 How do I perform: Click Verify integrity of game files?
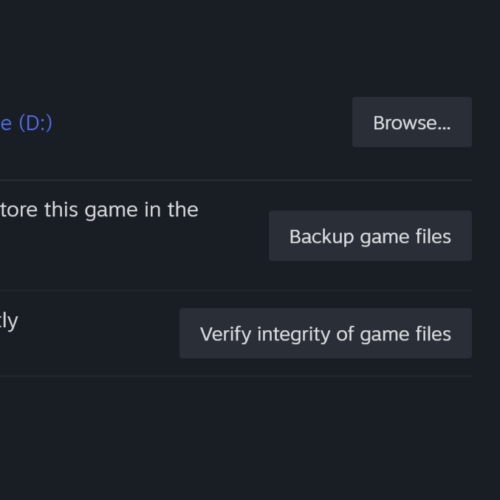(325, 333)
